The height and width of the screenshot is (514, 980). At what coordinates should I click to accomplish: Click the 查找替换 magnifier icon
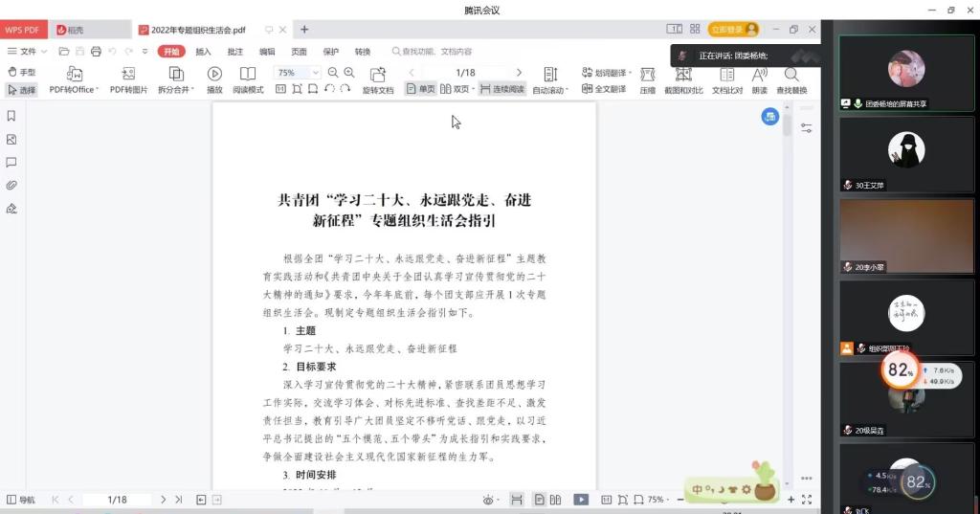tap(791, 74)
